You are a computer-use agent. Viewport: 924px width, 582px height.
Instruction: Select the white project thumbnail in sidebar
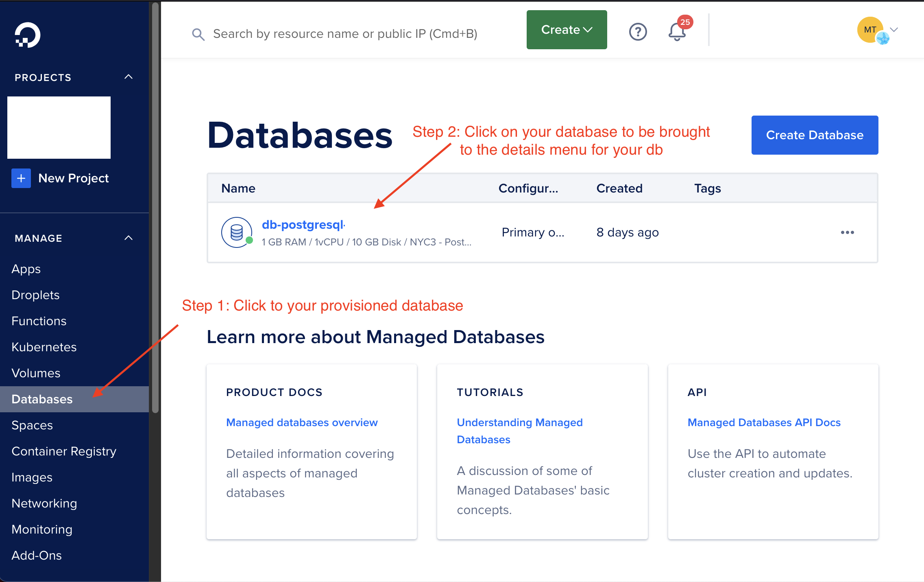click(59, 127)
